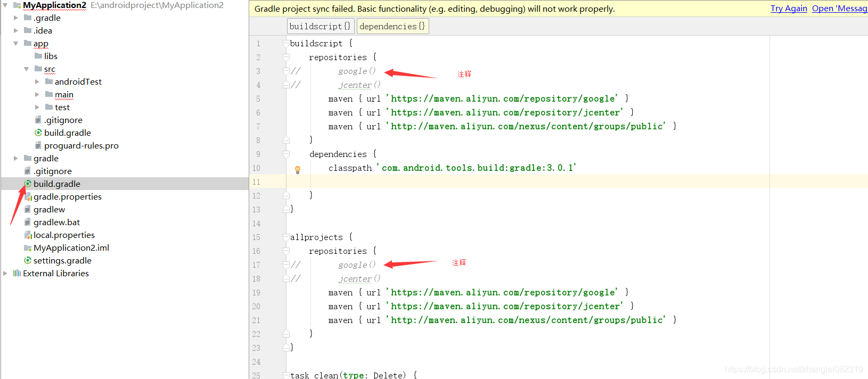Select the root .gitignore file

pyautogui.click(x=53, y=171)
